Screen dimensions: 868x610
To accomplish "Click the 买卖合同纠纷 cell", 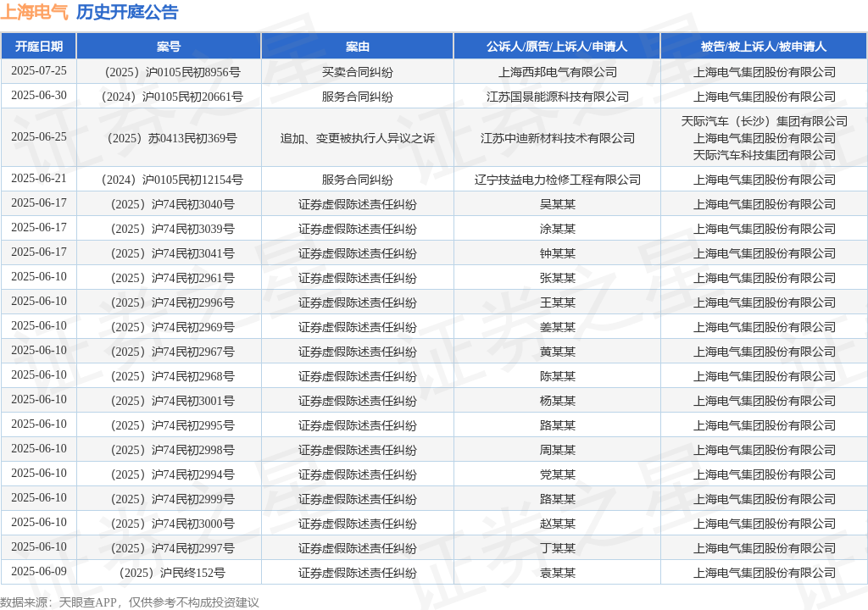I will [358, 72].
